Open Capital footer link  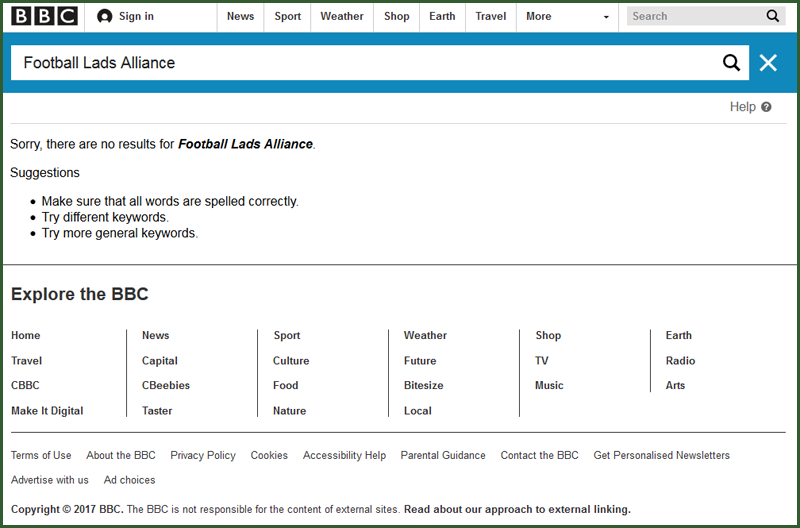(160, 361)
